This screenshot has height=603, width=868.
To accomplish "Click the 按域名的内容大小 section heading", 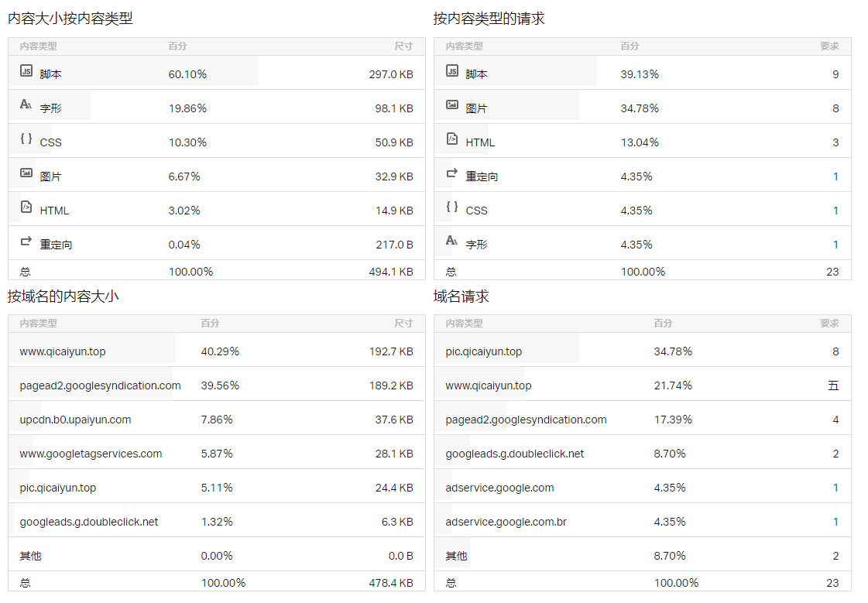I will [x=63, y=296].
